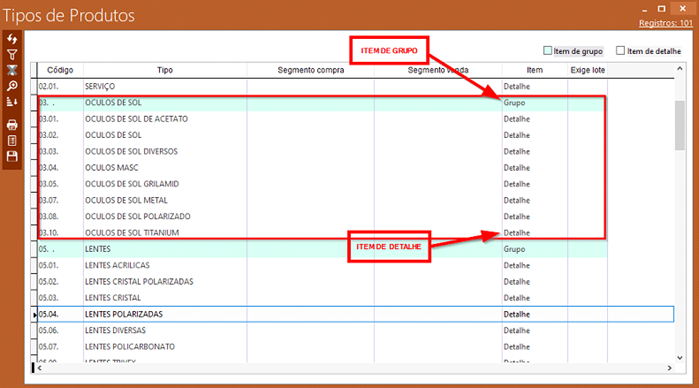Click the Segmento compra column header
This screenshot has width=699, height=388.
click(311, 70)
